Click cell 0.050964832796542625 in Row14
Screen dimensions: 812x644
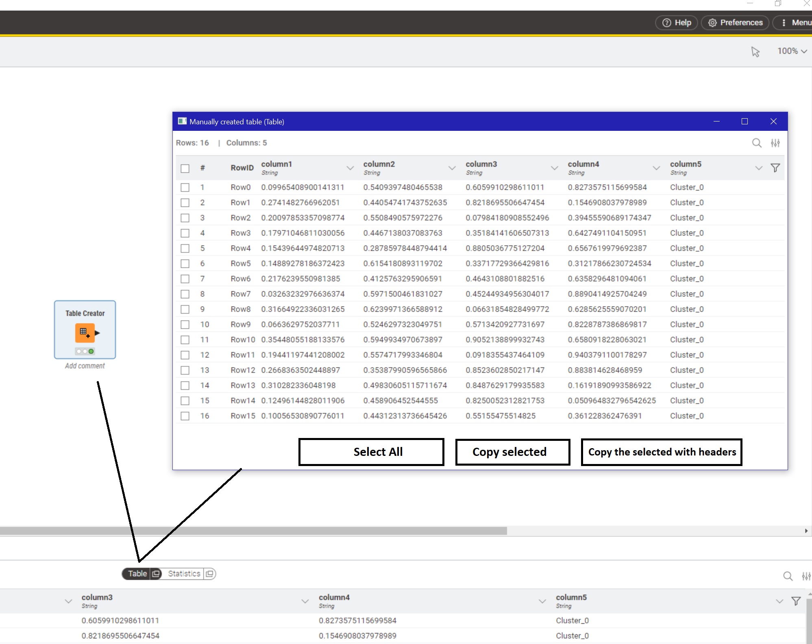pos(612,401)
